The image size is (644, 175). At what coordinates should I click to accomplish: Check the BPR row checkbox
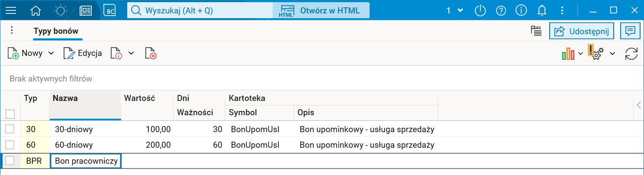[x=10, y=161]
